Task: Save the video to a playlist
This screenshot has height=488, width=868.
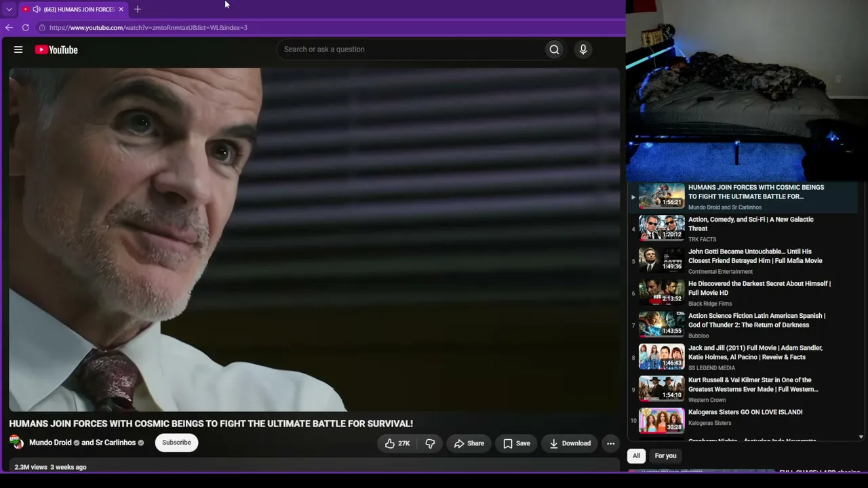Action: (517, 443)
